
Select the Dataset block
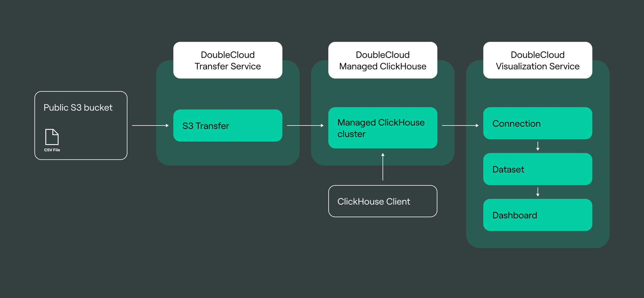coord(538,169)
